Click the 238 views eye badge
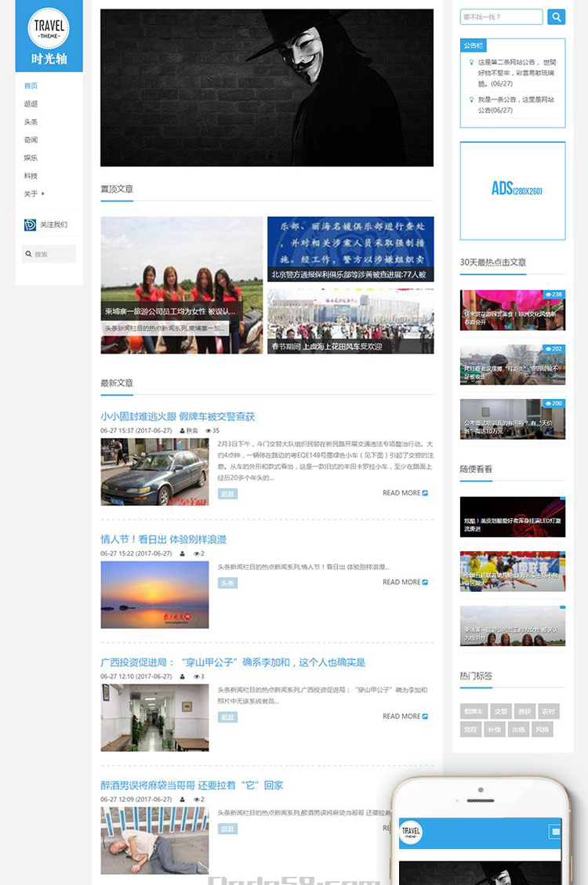 click(x=554, y=295)
